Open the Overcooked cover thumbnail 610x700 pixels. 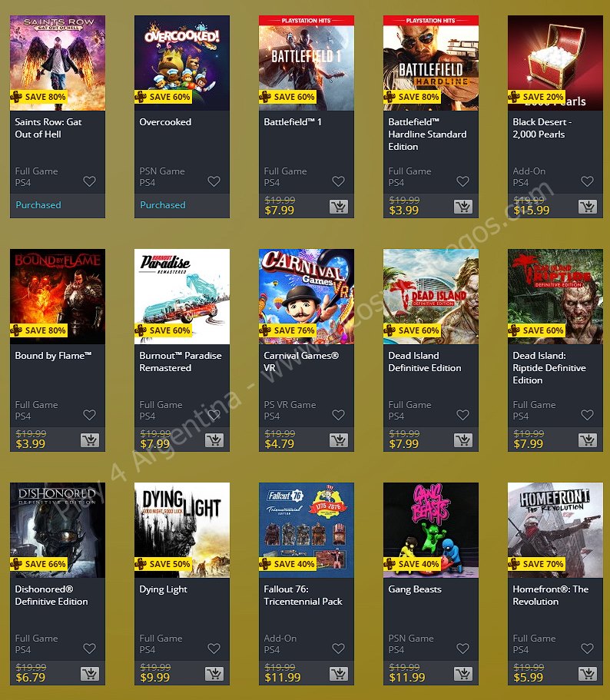pos(182,63)
